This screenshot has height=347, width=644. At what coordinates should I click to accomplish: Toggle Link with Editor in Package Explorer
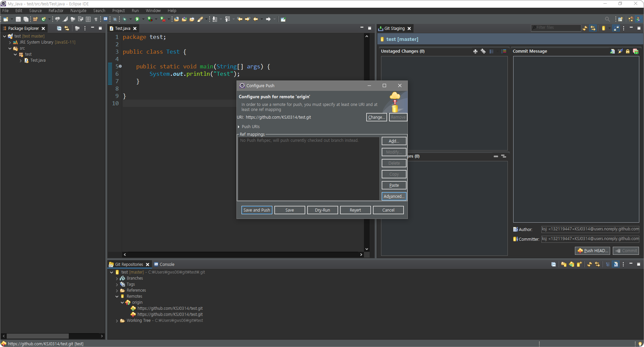[x=67, y=28]
